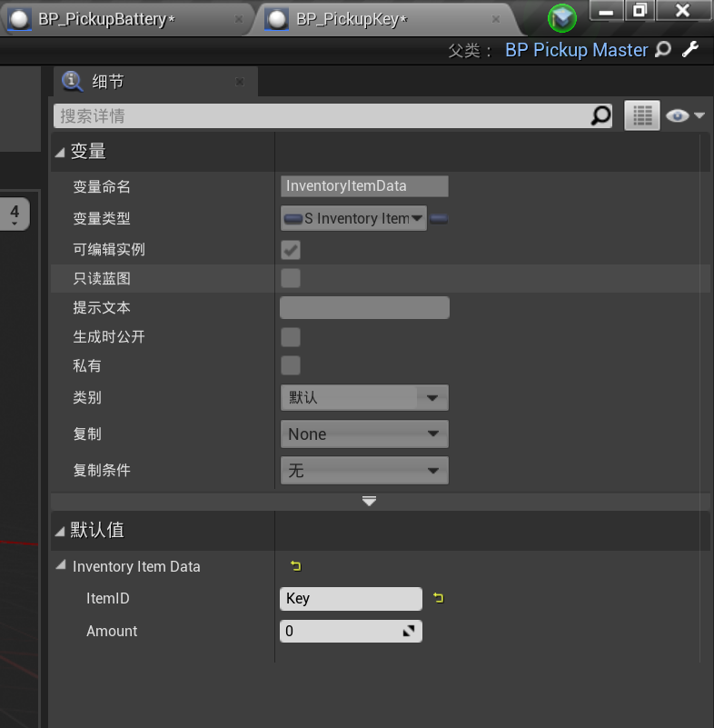Click the 复制条件 property label
Image resolution: width=714 pixels, height=728 pixels.
[102, 470]
